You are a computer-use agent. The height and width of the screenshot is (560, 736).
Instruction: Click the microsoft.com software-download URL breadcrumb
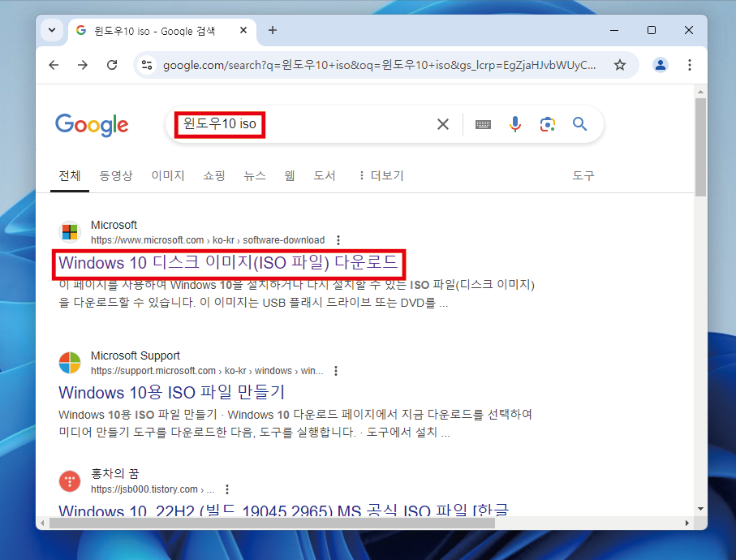(208, 240)
